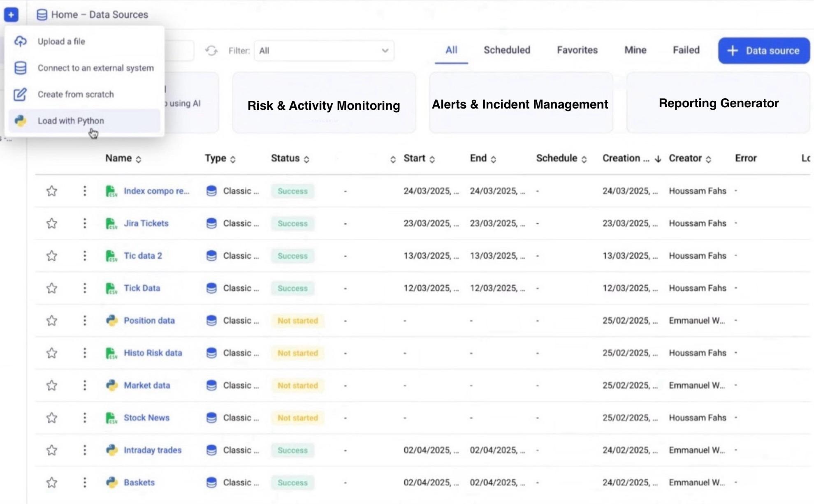Image resolution: width=814 pixels, height=504 pixels.
Task: Star the Market data row
Action: tap(51, 385)
